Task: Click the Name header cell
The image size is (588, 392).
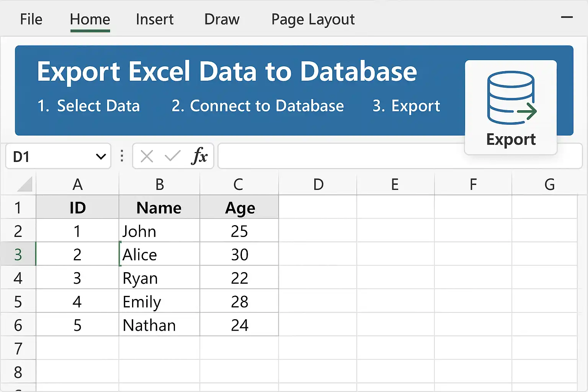Action: pyautogui.click(x=159, y=207)
